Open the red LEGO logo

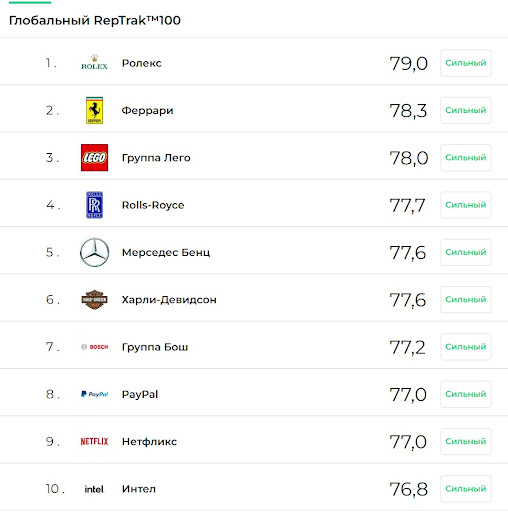coord(94,158)
